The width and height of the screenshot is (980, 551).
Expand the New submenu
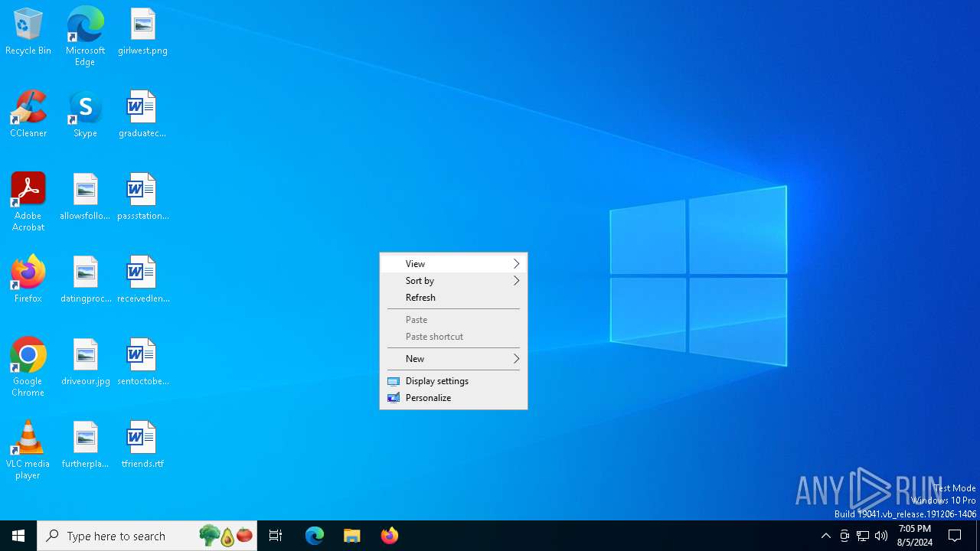point(453,359)
